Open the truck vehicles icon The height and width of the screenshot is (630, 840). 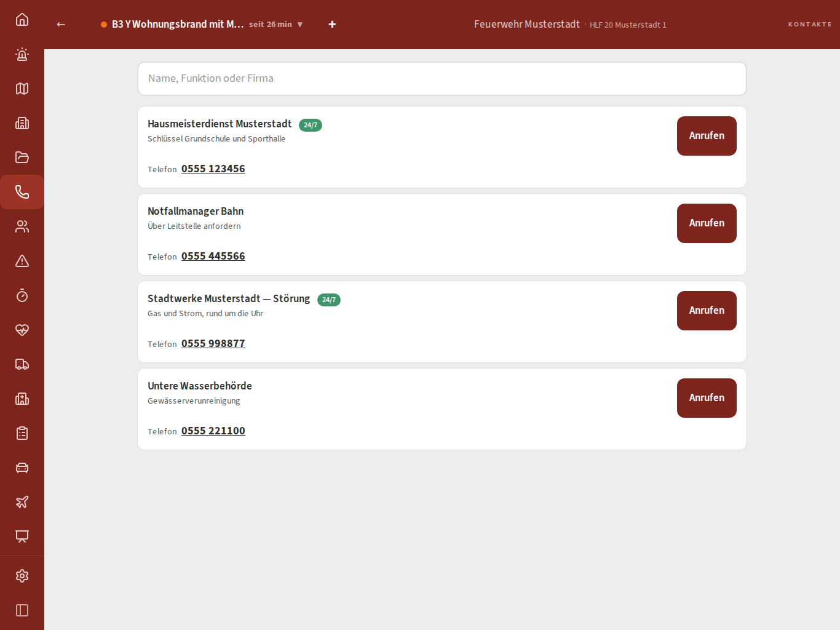pyautogui.click(x=22, y=364)
